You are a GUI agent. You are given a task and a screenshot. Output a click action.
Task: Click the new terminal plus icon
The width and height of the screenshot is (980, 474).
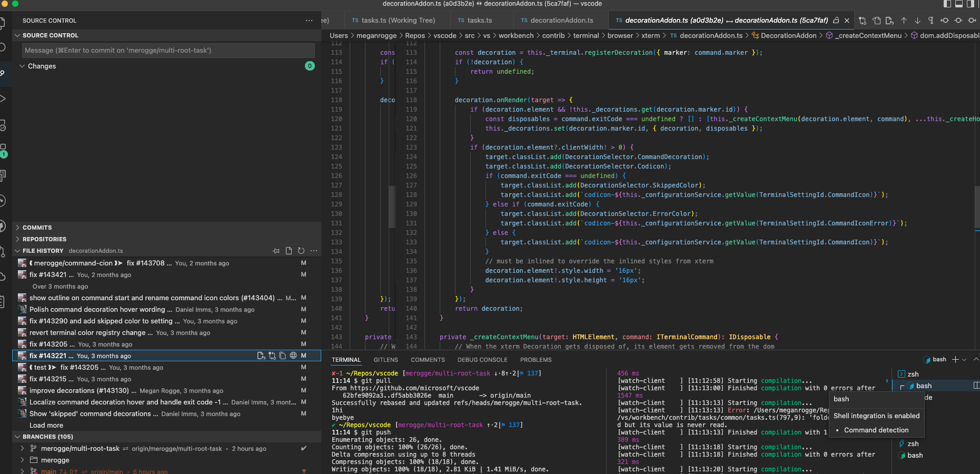[x=955, y=360]
